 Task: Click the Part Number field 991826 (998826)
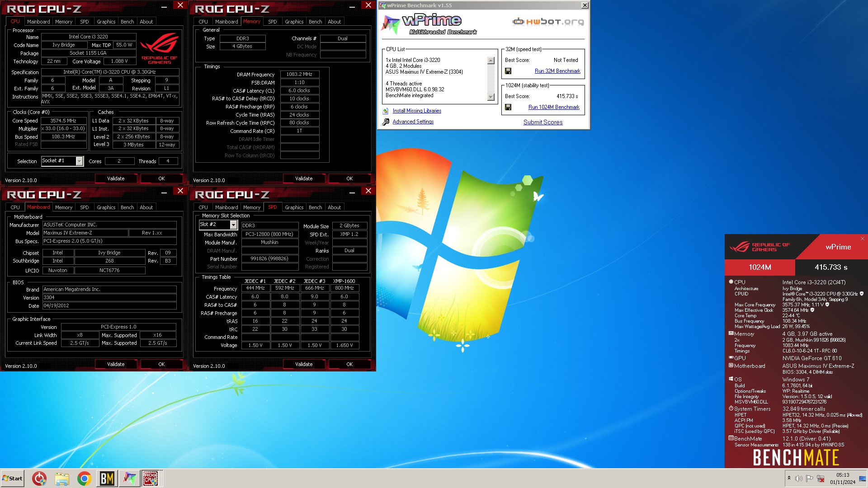(269, 259)
